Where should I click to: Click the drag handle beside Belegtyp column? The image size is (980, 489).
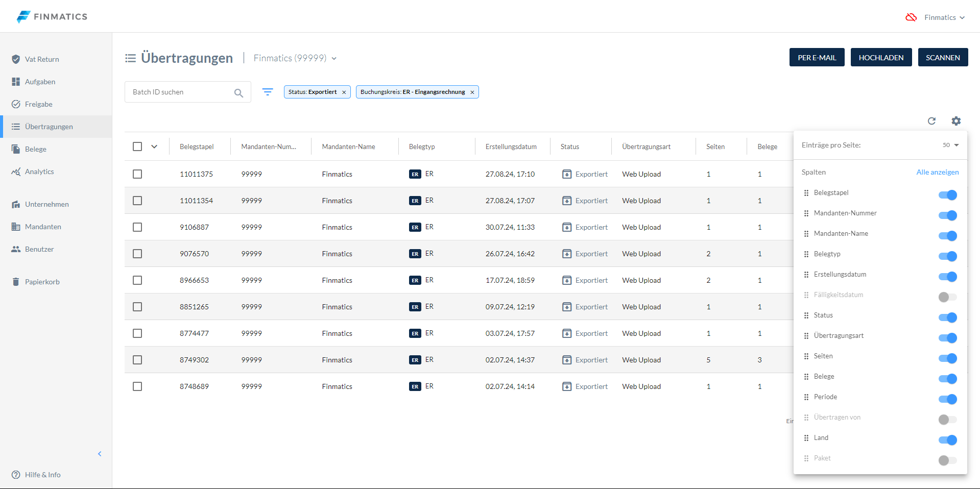tap(806, 254)
